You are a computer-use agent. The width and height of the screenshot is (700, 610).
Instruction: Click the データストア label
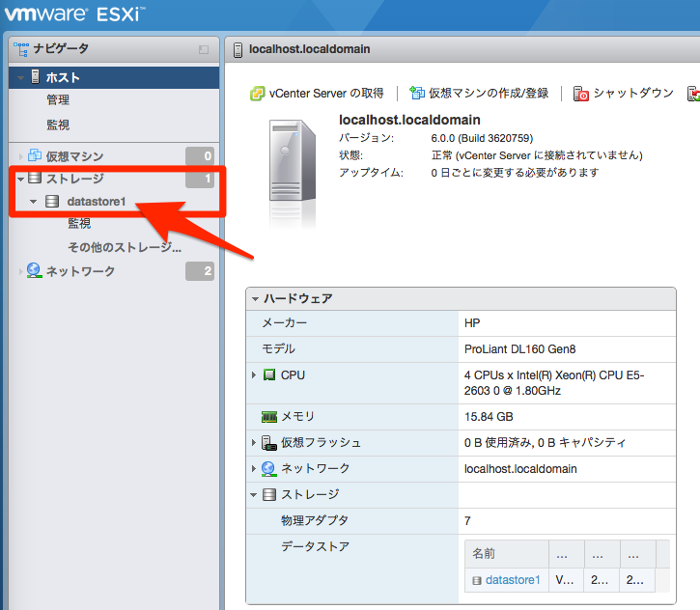315,546
